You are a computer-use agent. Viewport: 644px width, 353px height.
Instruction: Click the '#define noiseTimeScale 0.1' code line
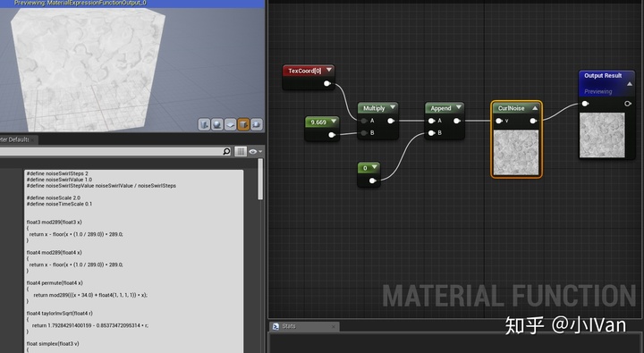pyautogui.click(x=60, y=204)
